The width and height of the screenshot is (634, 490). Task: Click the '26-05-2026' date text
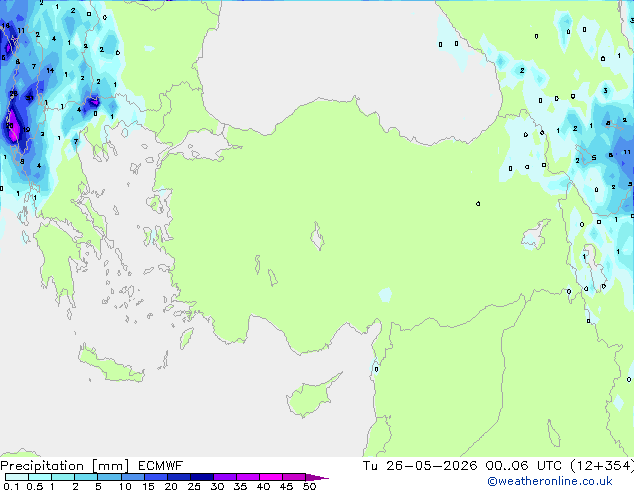[431, 466]
